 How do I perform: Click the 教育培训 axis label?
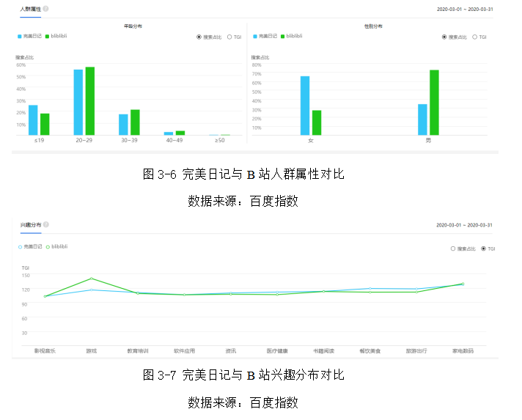tap(138, 351)
